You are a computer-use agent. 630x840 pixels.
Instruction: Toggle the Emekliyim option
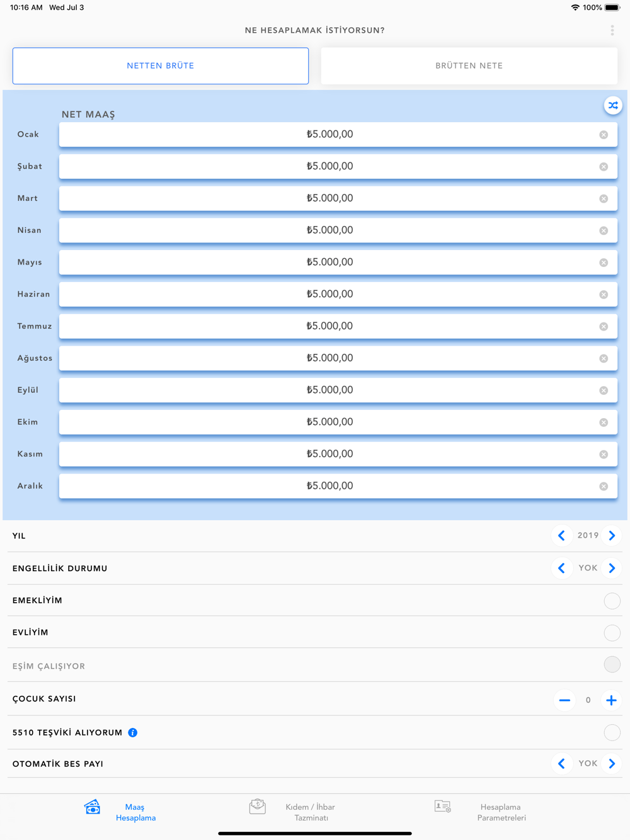(612, 601)
